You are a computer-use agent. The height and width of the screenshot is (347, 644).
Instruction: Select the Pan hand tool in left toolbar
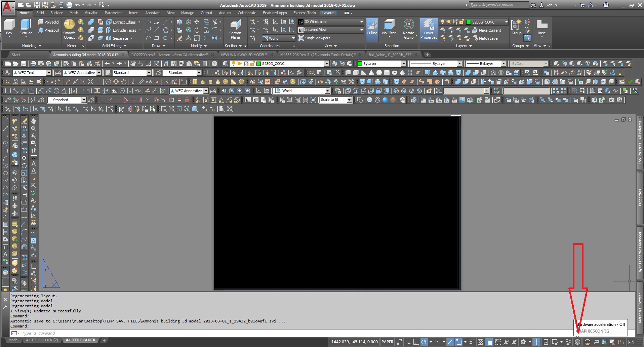click(34, 121)
